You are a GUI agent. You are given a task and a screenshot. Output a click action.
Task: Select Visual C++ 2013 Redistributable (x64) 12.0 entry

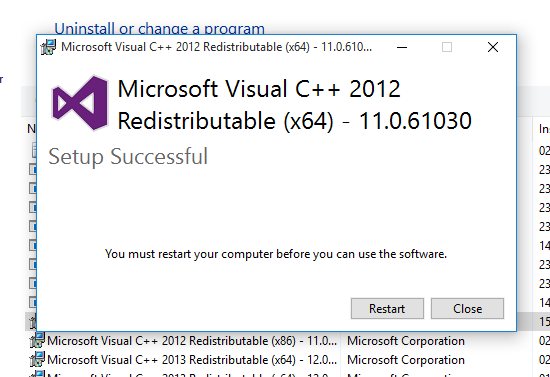click(192, 359)
